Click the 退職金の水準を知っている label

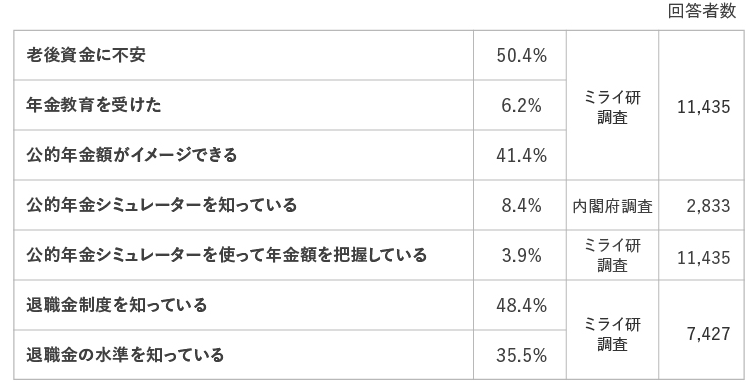click(125, 355)
